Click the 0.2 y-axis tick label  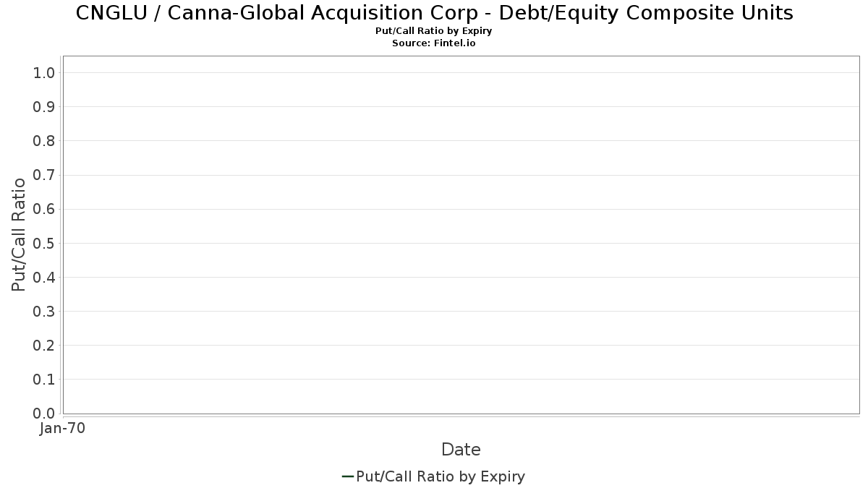(x=45, y=346)
